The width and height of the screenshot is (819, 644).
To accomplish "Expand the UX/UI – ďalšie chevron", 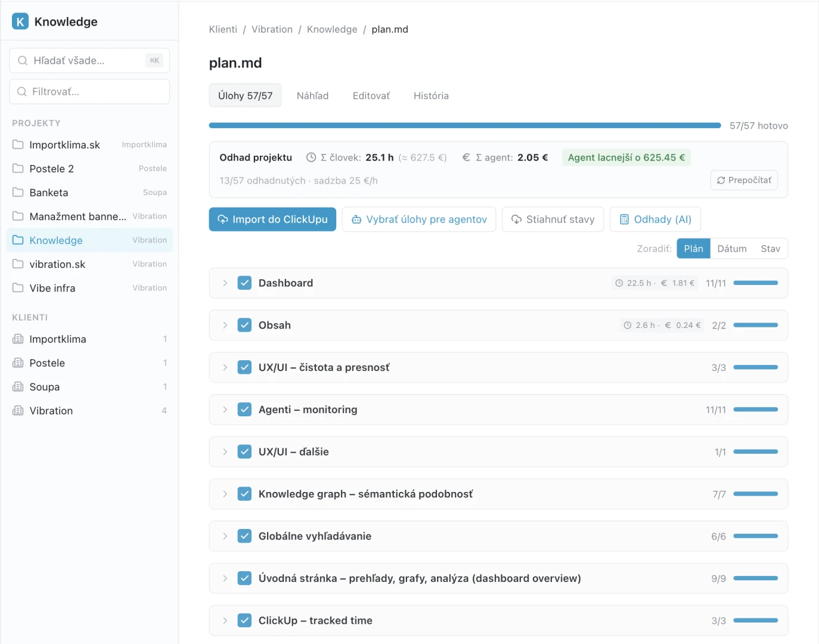I will [x=225, y=452].
